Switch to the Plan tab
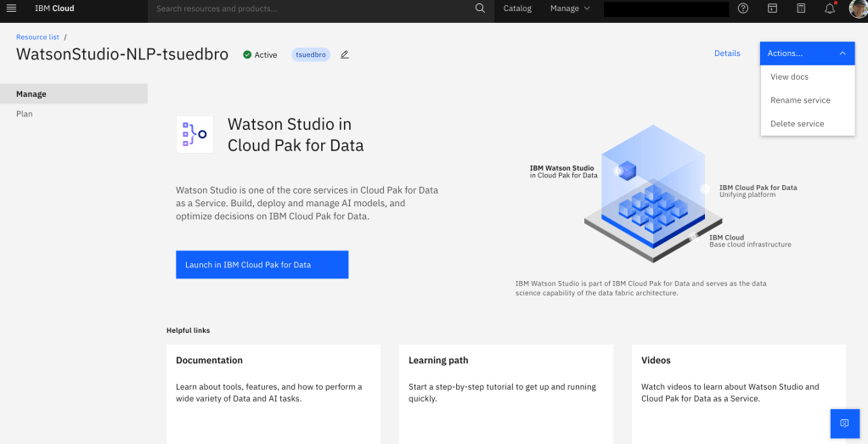The height and width of the screenshot is (444, 868). 25,114
